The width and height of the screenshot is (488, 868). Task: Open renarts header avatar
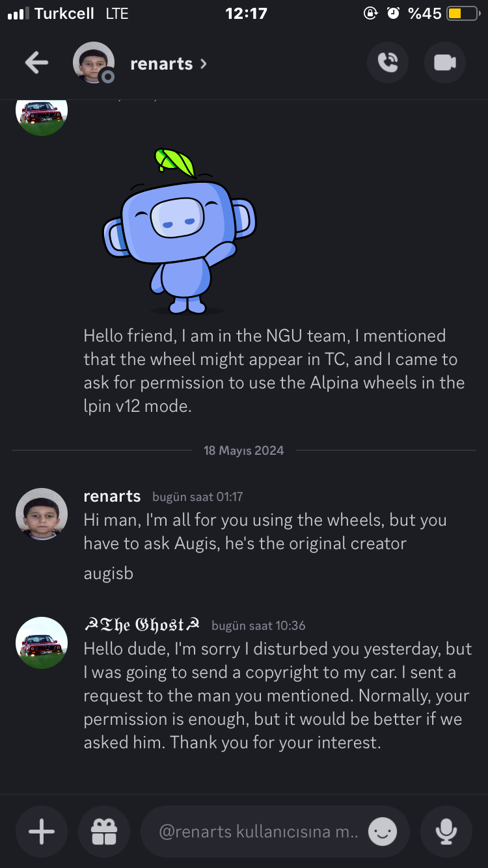tap(94, 63)
